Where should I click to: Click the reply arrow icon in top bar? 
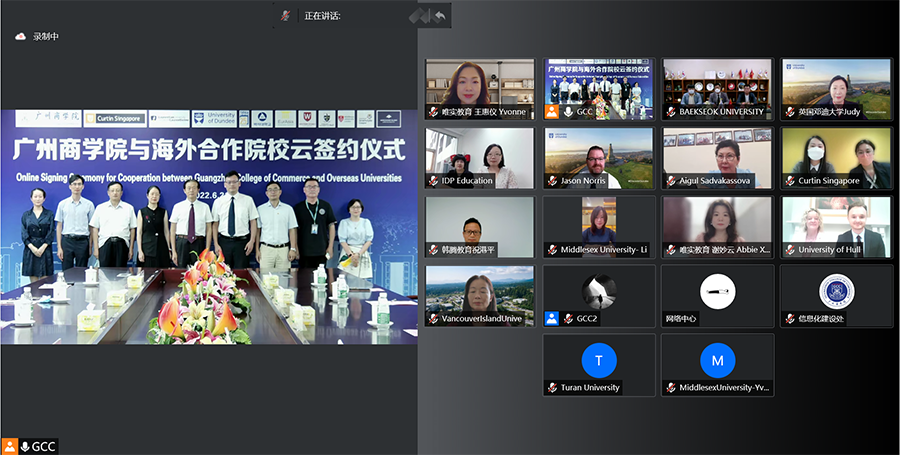440,15
